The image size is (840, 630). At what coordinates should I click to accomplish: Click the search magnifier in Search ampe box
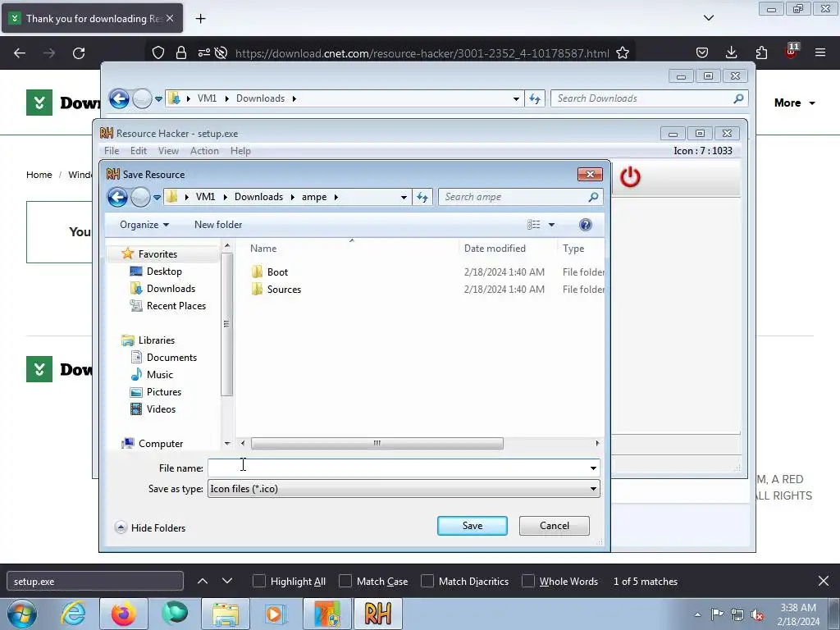(x=593, y=197)
